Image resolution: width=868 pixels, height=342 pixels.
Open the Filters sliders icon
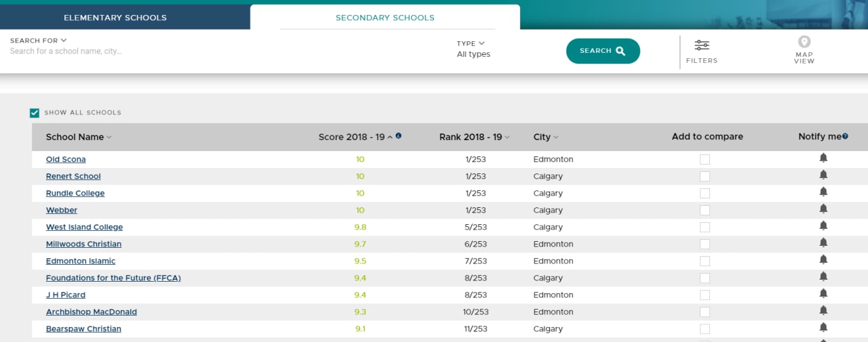coord(702,45)
